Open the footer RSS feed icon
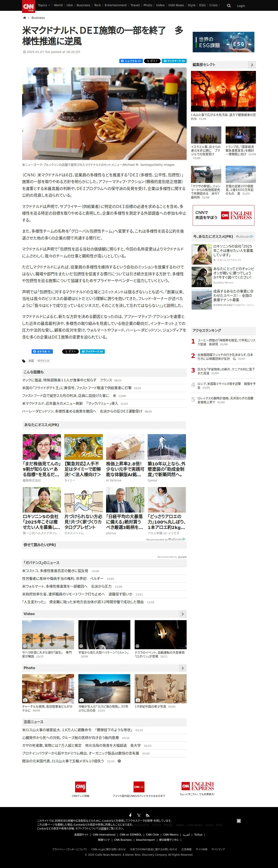The height and width of the screenshot is (868, 278). [147, 815]
